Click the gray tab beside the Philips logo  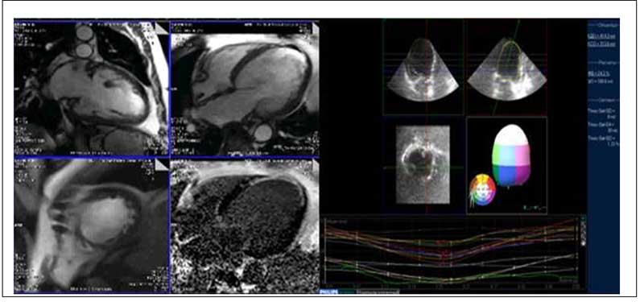coord(378,292)
